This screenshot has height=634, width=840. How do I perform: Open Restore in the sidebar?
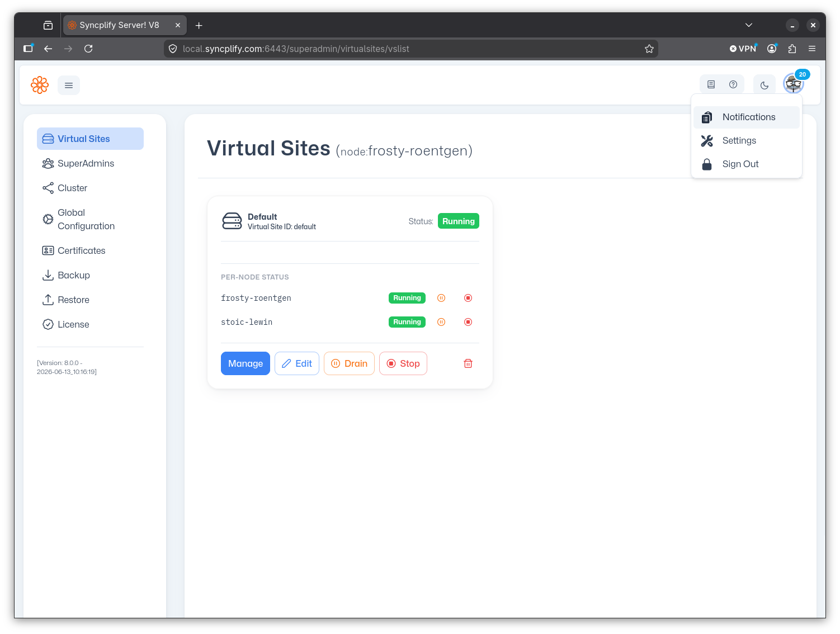[x=90, y=300]
